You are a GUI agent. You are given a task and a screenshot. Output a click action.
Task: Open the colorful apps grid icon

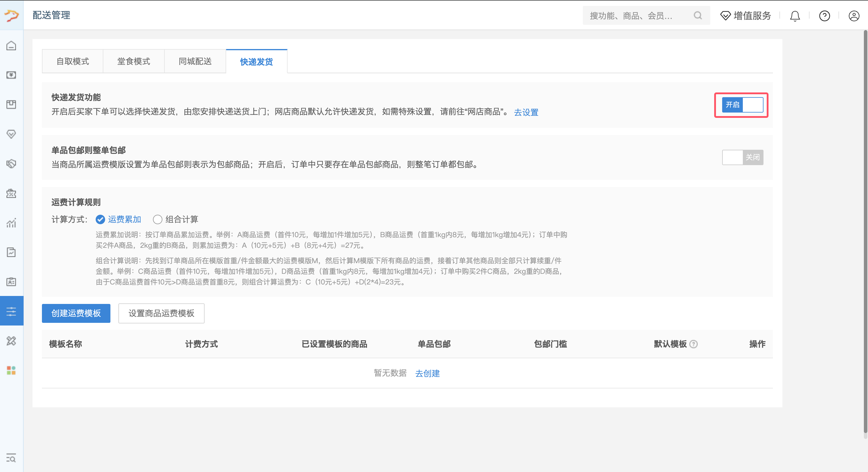point(11,370)
